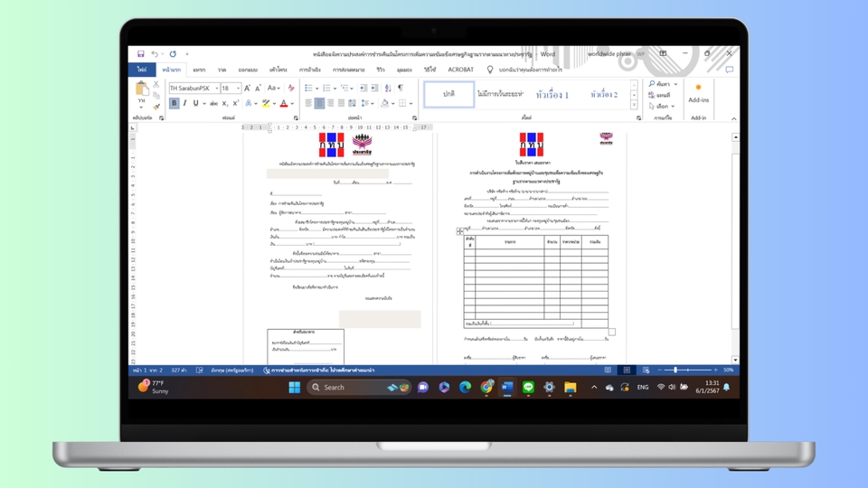The height and width of the screenshot is (488, 868).
Task: Increase font size with grow font icon
Action: click(x=247, y=88)
